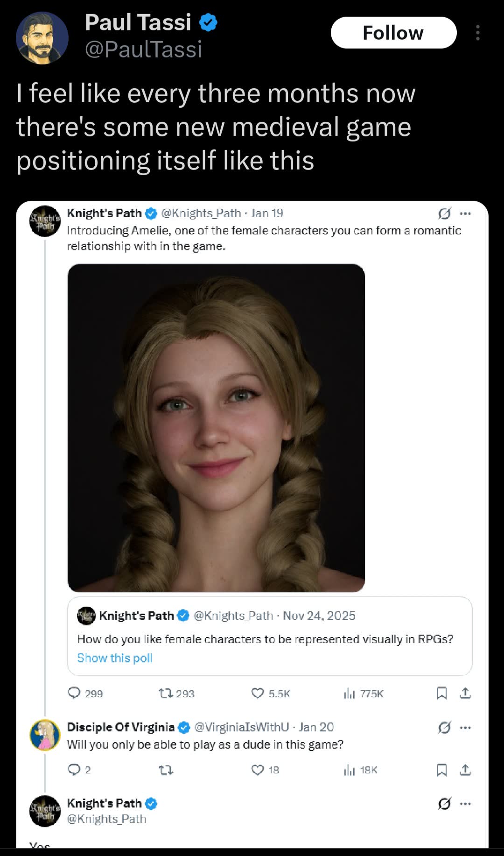Like Disciple Of Virginia's comment (18 likes)
The image size is (504, 856).
tap(265, 770)
